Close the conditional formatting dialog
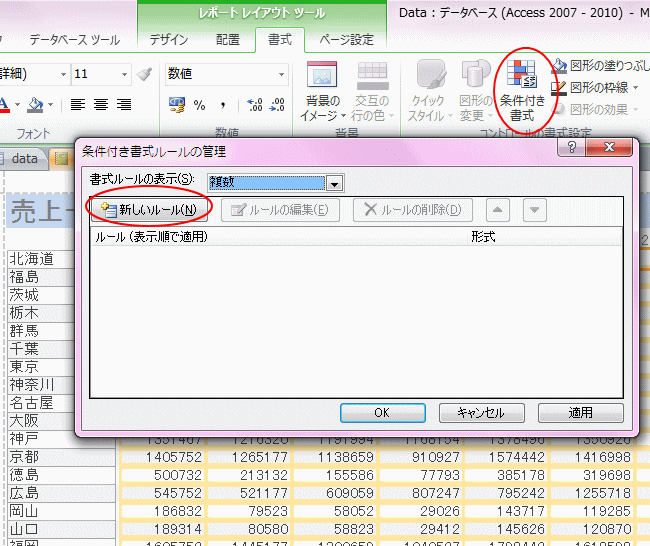Image resolution: width=650 pixels, height=546 pixels. coord(609,147)
